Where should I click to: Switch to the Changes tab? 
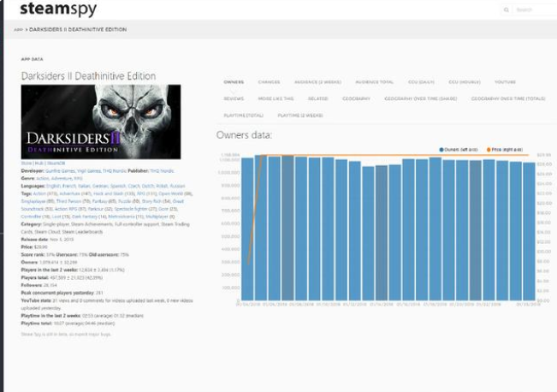pos(269,82)
